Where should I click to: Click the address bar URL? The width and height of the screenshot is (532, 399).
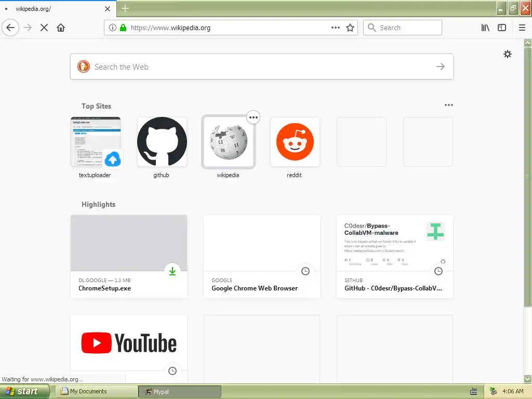tap(170, 28)
